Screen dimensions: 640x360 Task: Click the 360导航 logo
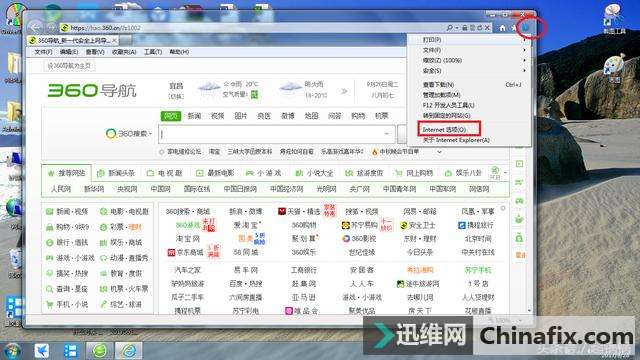(92, 90)
